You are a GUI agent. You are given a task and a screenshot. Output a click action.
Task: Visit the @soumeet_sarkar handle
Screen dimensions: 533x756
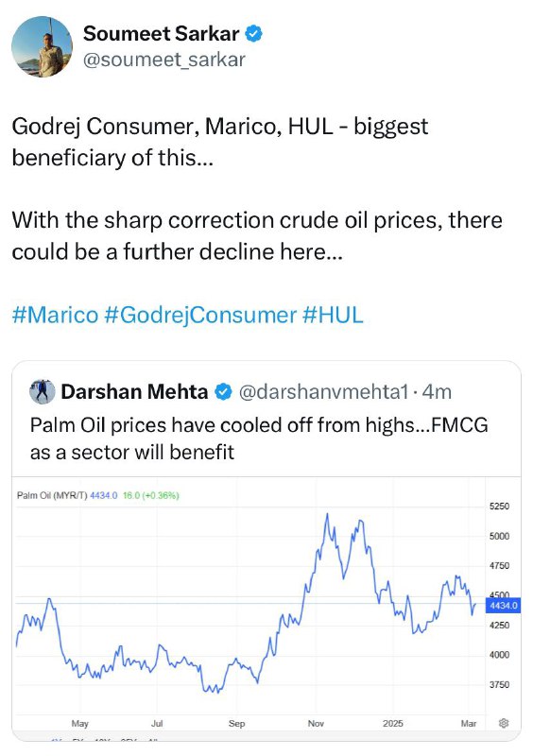click(x=164, y=60)
